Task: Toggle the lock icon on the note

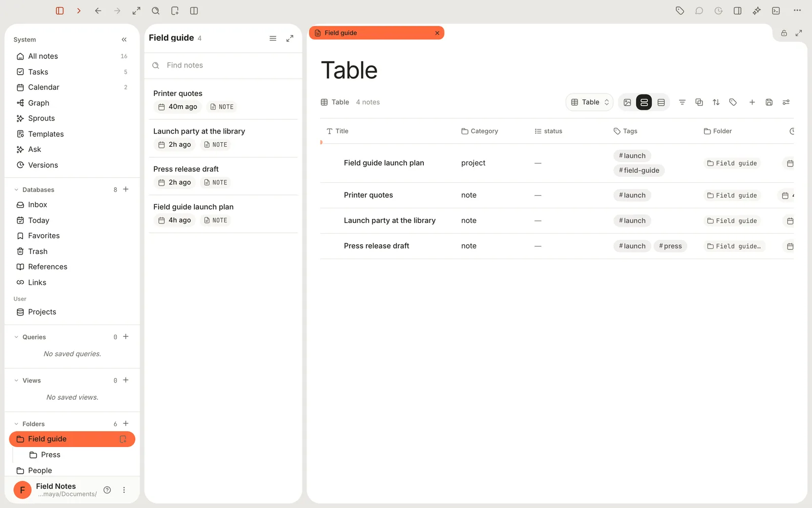Action: (784, 33)
